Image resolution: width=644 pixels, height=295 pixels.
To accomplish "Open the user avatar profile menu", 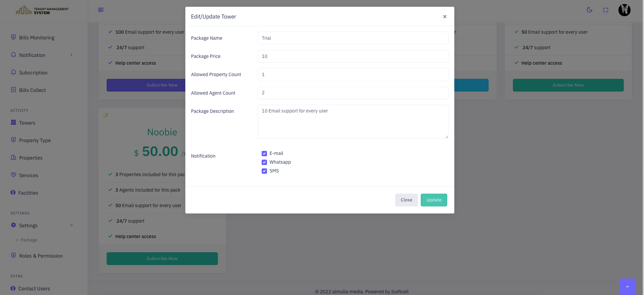I will click(624, 10).
